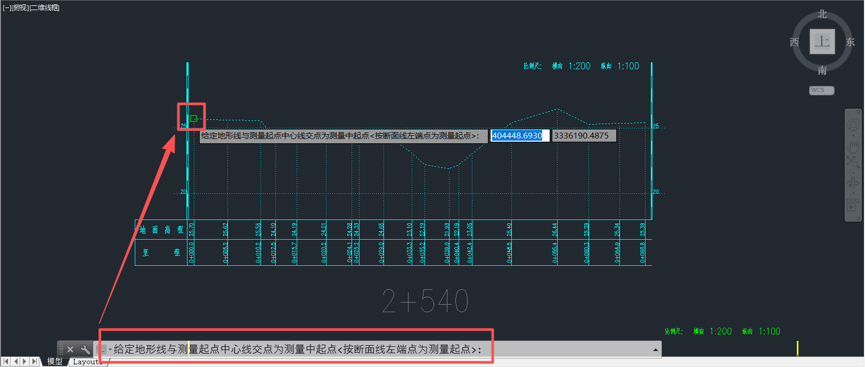Switch to the 模型 tab
Screen dimensions: 865x367
point(55,361)
